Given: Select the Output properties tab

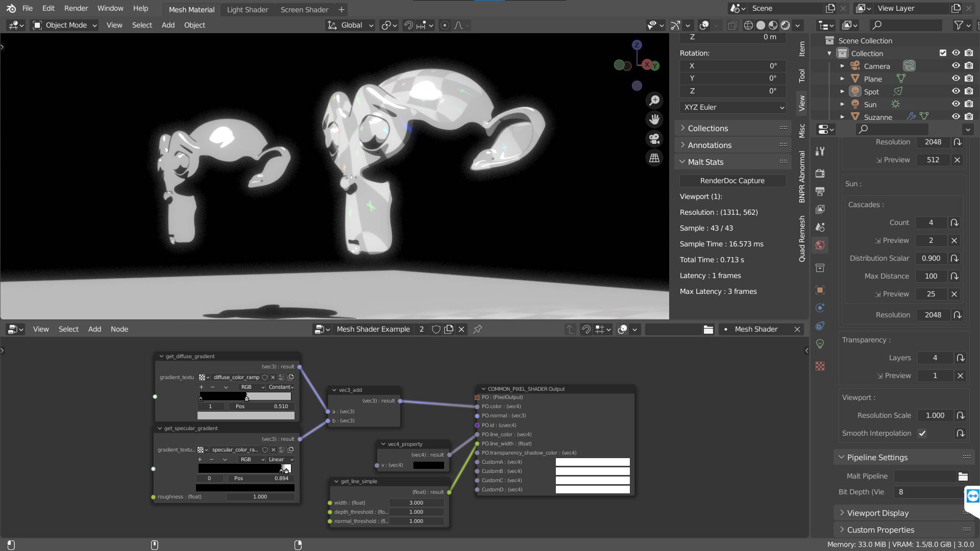Looking at the screenshot, I should point(820,191).
